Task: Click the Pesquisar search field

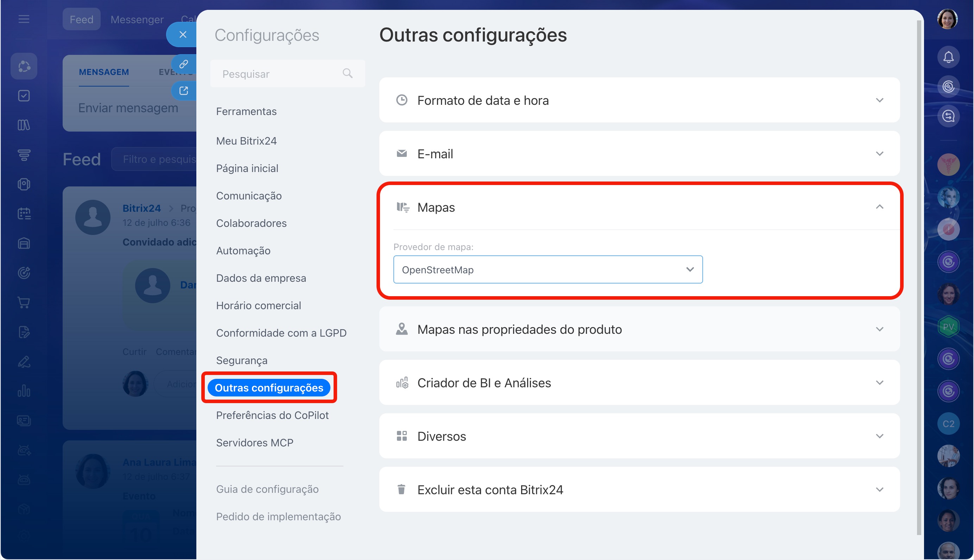Action: [x=287, y=74]
